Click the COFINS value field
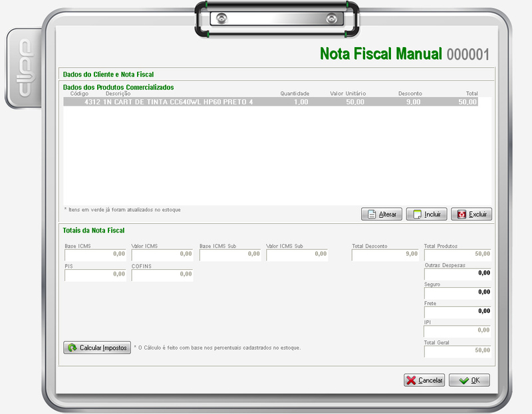The width and height of the screenshot is (532, 414). 162,274
